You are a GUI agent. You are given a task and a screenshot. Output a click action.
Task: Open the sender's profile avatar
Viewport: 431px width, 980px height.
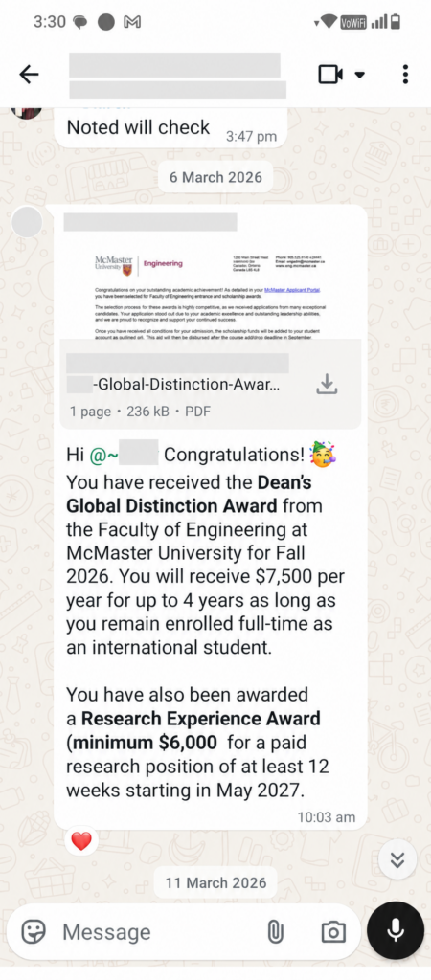pyautogui.click(x=27, y=222)
